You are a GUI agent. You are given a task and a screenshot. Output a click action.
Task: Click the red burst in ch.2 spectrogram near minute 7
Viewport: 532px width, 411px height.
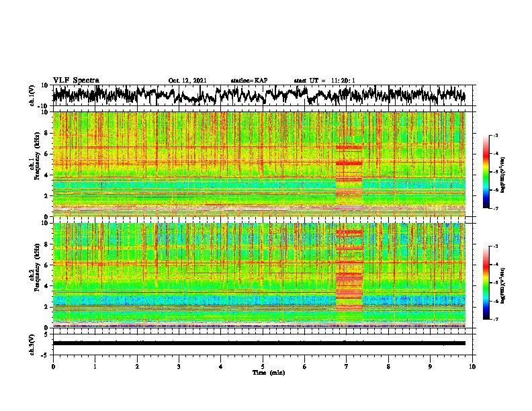click(x=349, y=270)
